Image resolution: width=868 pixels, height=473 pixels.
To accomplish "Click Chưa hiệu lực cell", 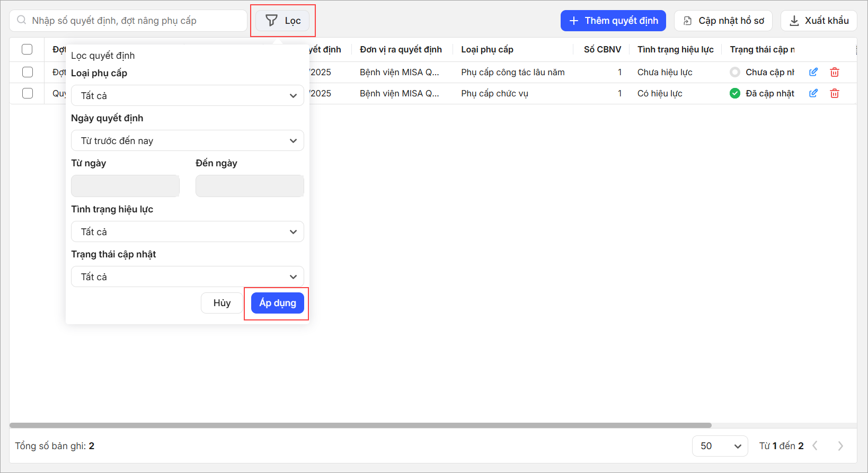I will pyautogui.click(x=665, y=72).
